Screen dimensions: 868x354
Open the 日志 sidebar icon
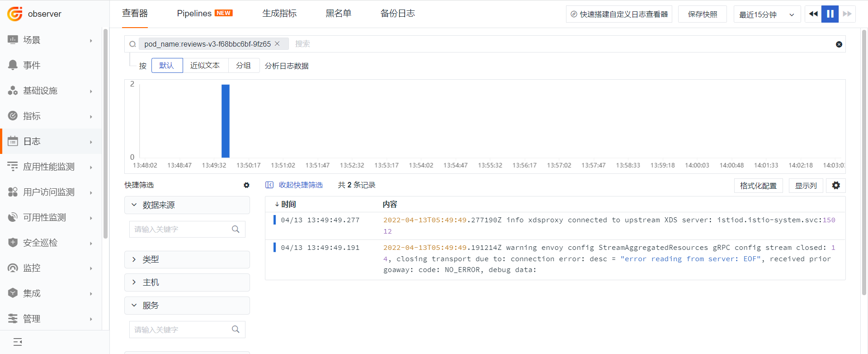(13, 141)
